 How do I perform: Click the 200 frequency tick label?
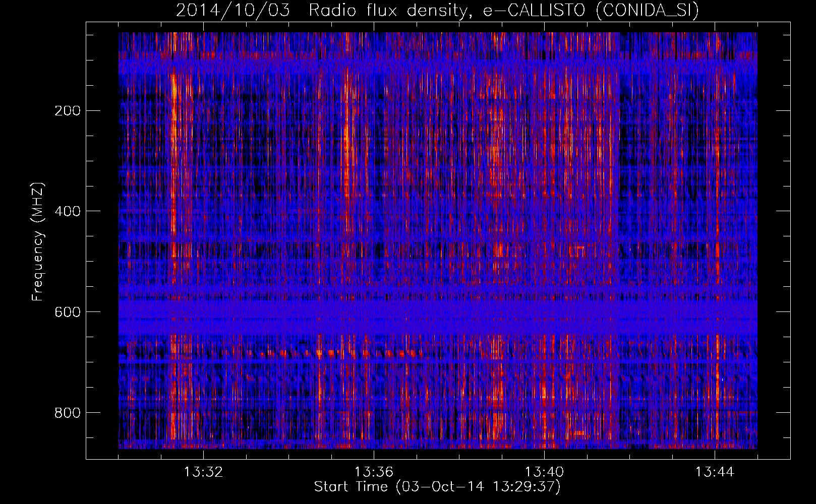click(68, 110)
